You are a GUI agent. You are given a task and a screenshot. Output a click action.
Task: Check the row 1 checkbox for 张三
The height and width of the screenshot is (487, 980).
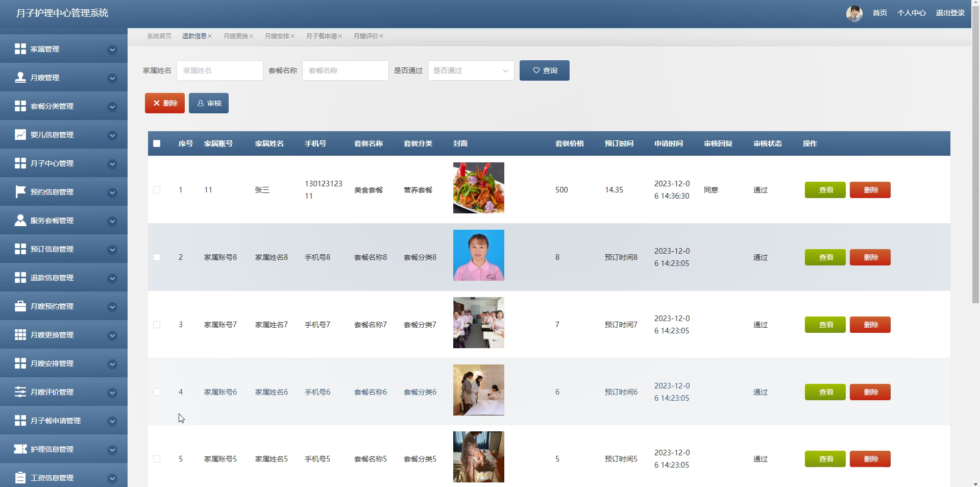(157, 190)
